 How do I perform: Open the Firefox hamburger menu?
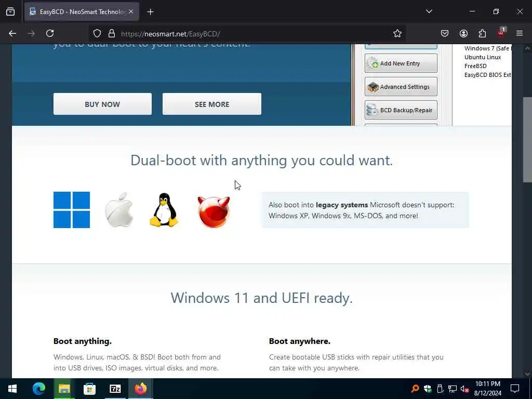click(520, 33)
